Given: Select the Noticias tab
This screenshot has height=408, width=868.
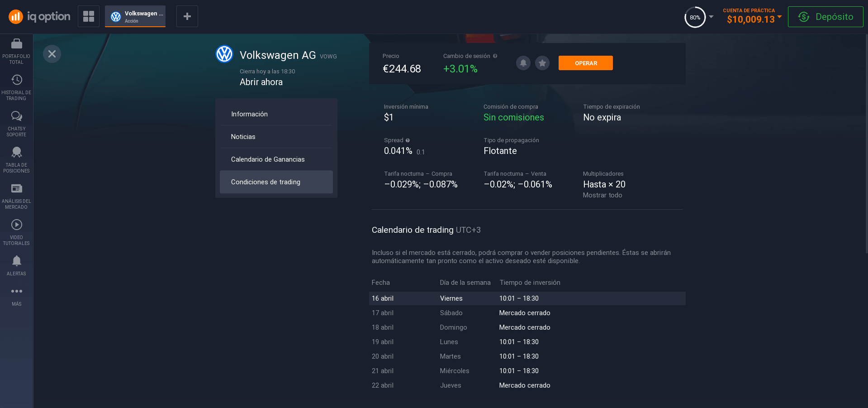Looking at the screenshot, I should click(x=276, y=137).
